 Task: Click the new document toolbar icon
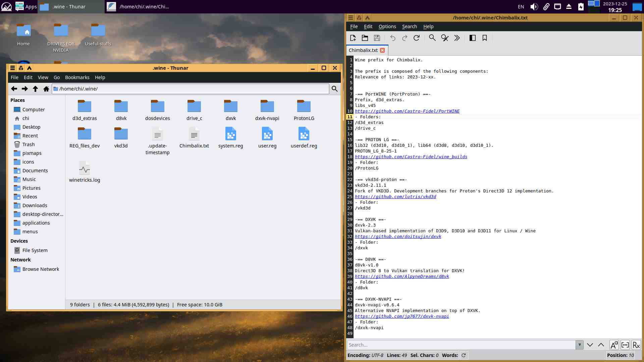click(x=353, y=38)
